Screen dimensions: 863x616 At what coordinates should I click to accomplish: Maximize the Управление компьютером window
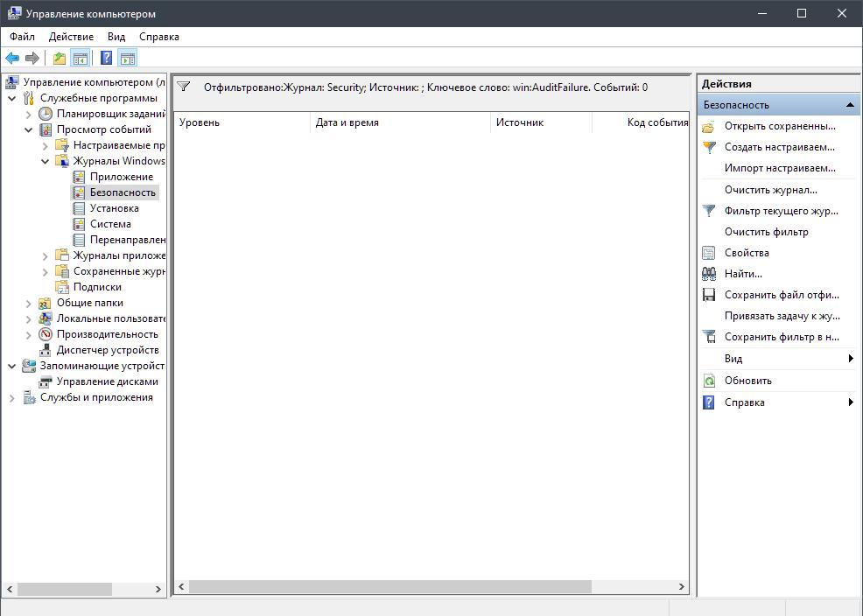(x=802, y=13)
